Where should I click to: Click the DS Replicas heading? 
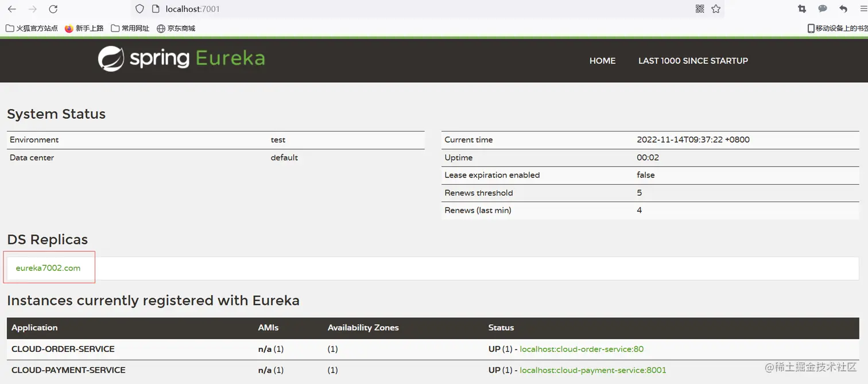coord(48,240)
